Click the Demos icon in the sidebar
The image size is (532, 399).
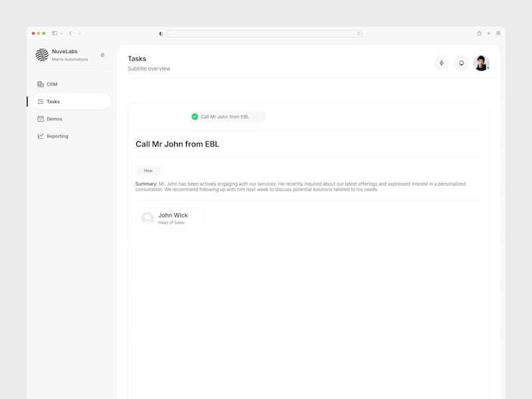click(39, 118)
